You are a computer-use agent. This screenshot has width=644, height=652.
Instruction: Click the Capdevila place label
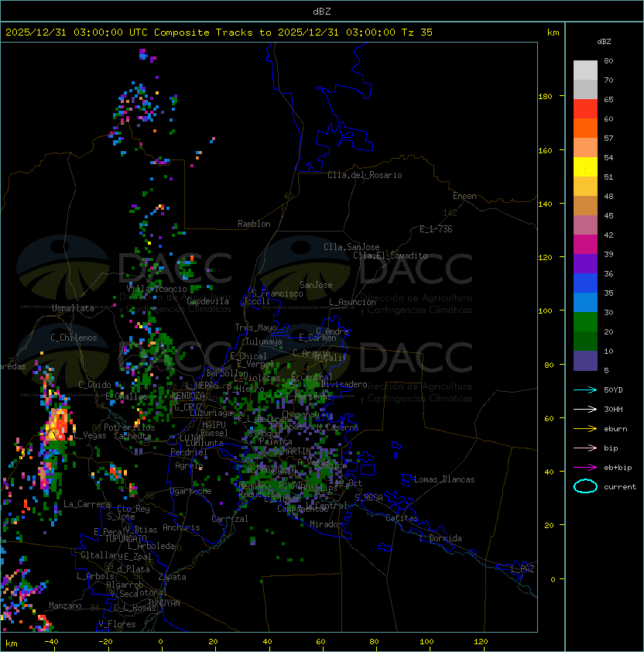pos(208,301)
